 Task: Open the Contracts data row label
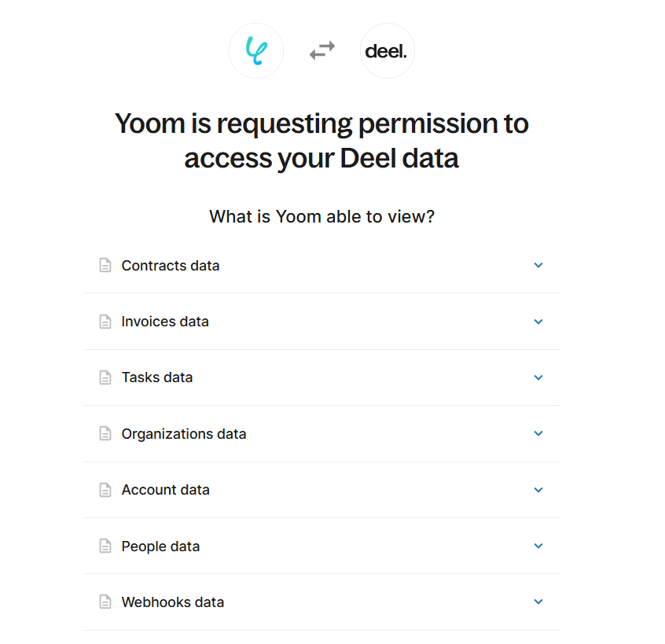point(171,266)
